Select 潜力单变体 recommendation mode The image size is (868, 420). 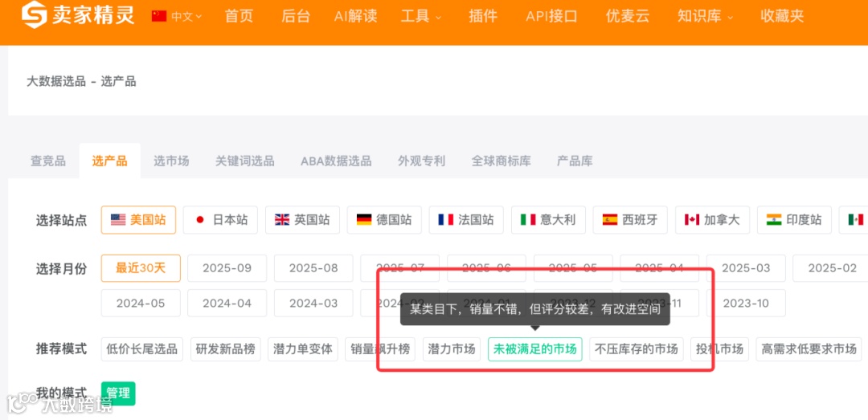tap(302, 349)
